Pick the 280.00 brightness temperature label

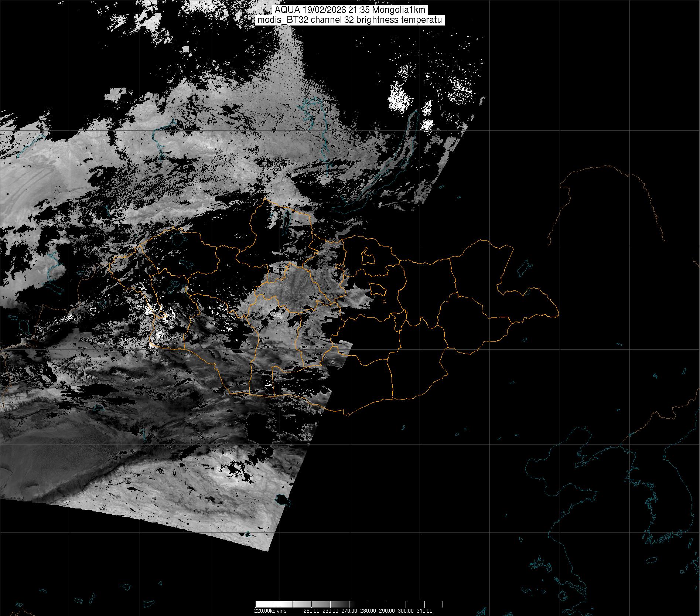(x=368, y=611)
